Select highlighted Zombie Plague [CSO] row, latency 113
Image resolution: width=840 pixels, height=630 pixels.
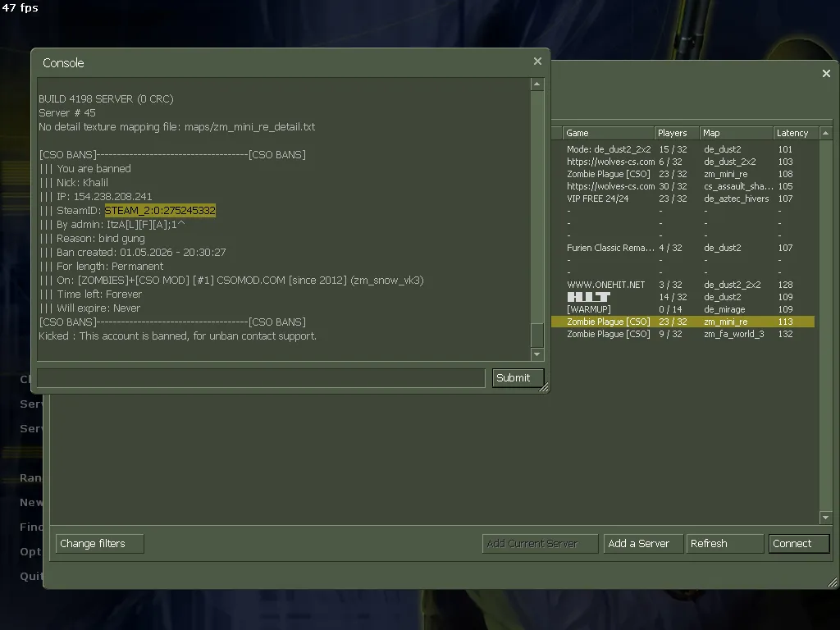(x=683, y=322)
